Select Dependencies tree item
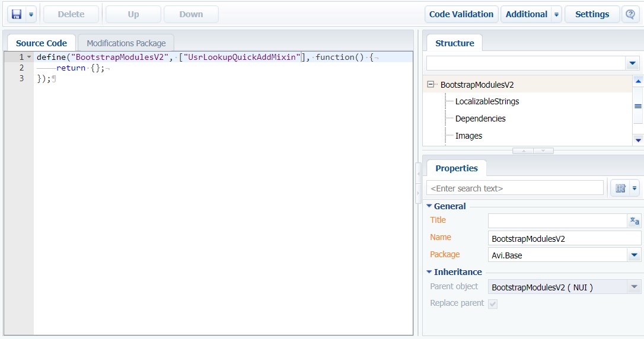This screenshot has height=339, width=644. tap(480, 119)
